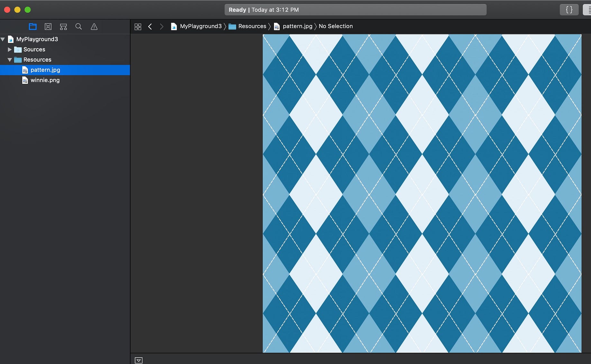Go forward with the right chevron
This screenshot has width=591, height=364.
tap(161, 26)
